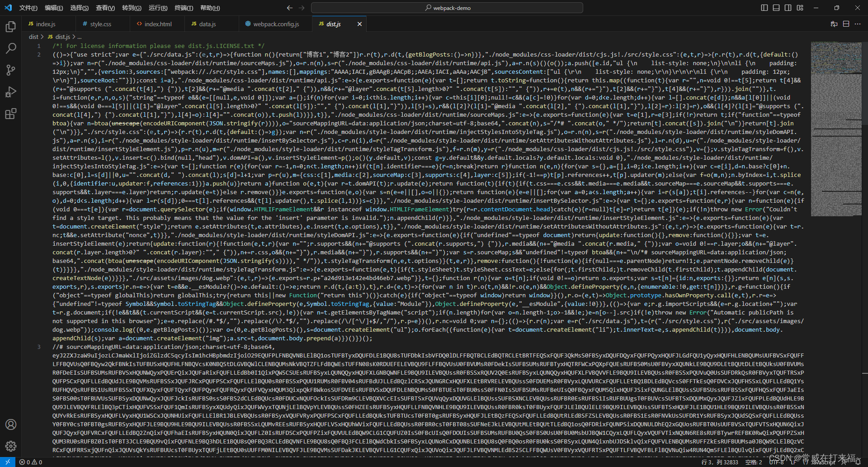This screenshot has height=467, width=868.
Task: Click the sourceMappingURL comment on line 3
Action: [163, 347]
